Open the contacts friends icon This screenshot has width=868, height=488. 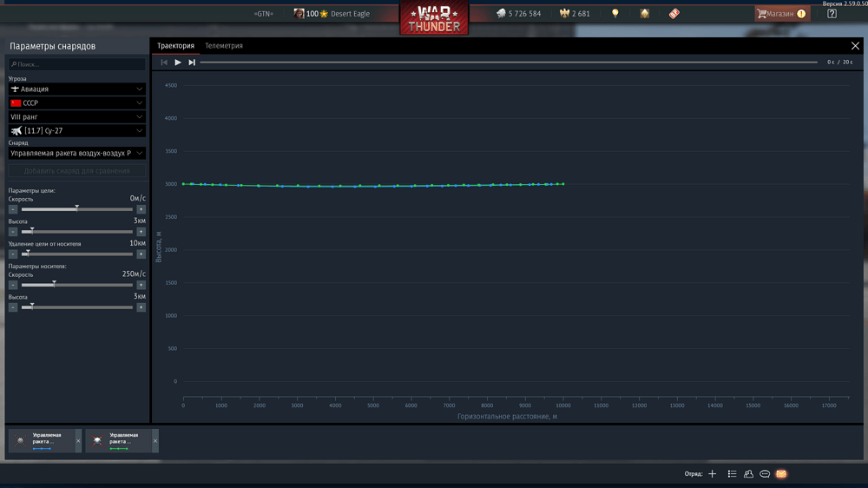coord(748,473)
